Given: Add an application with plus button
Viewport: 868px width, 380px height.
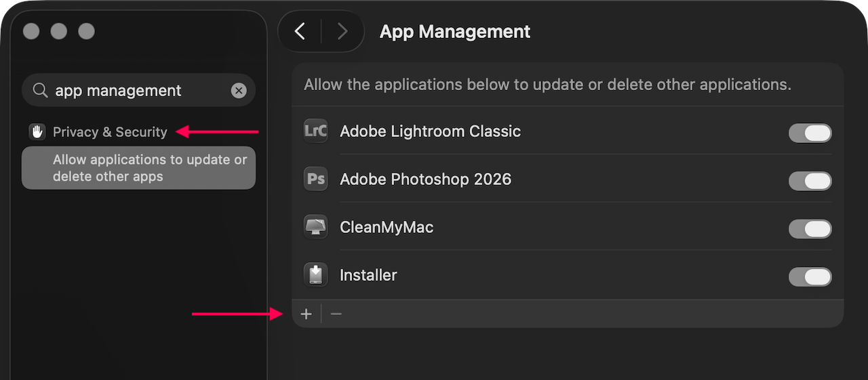Looking at the screenshot, I should pos(307,314).
